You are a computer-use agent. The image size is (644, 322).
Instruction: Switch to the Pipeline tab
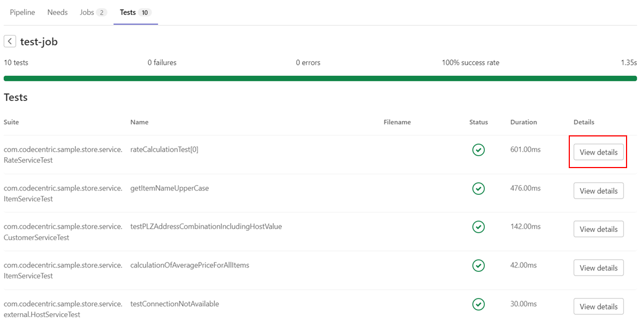(x=22, y=11)
